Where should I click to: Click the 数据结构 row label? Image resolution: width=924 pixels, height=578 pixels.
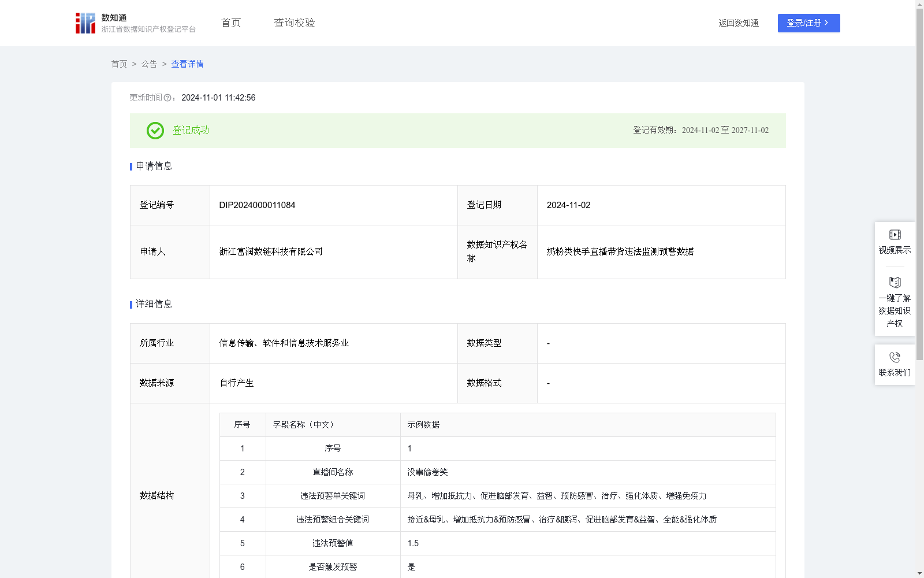157,496
